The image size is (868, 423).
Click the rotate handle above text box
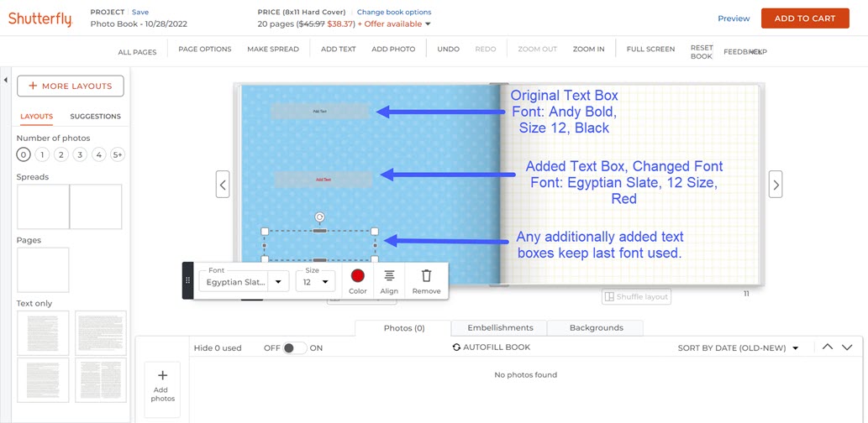pos(319,217)
